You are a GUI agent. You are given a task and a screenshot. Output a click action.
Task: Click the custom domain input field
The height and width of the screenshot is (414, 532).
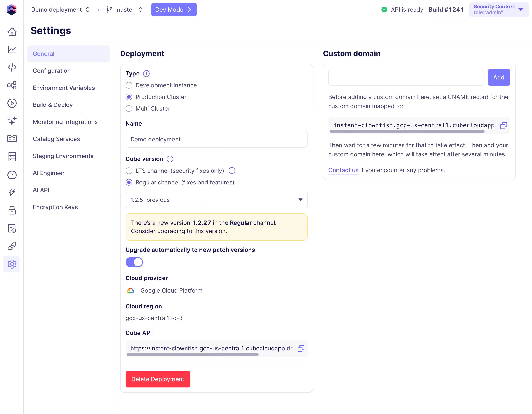(x=406, y=78)
